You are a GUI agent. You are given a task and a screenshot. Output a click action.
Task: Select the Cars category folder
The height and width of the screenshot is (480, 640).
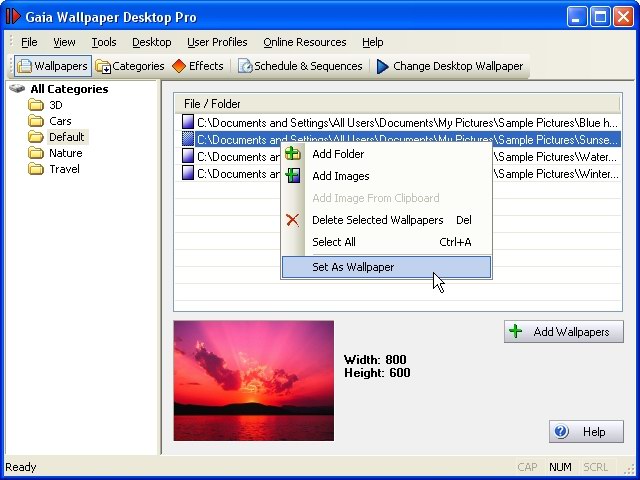[50, 121]
